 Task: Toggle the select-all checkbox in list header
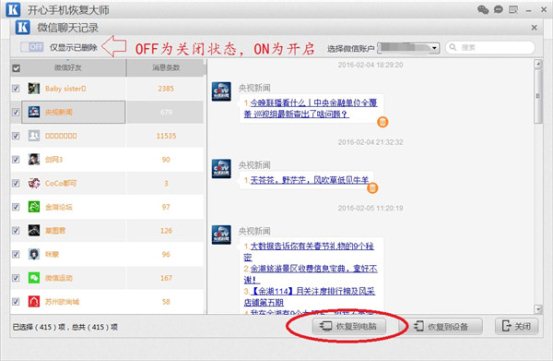point(16,68)
